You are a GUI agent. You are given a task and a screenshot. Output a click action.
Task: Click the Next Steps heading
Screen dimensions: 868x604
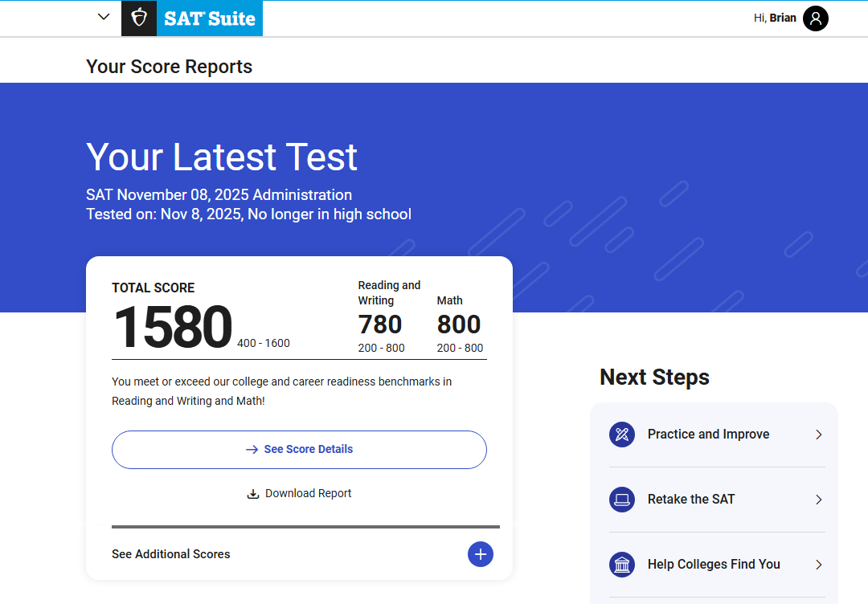(x=654, y=377)
